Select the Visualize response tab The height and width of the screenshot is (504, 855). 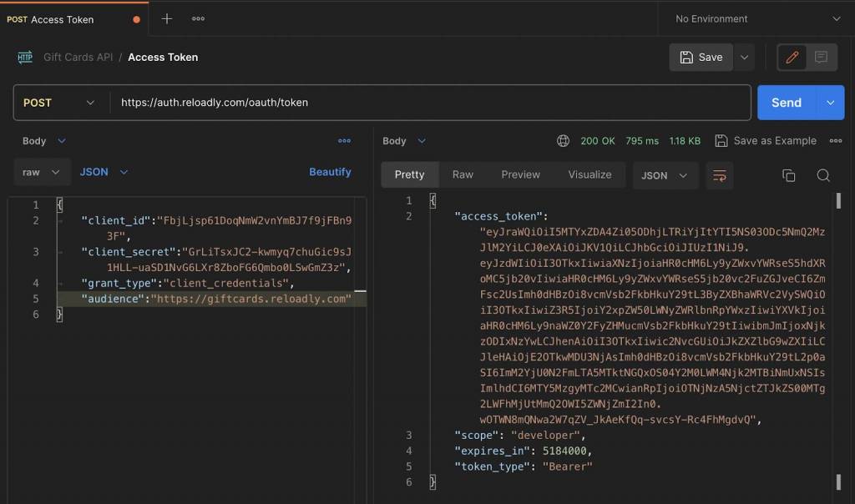click(589, 174)
